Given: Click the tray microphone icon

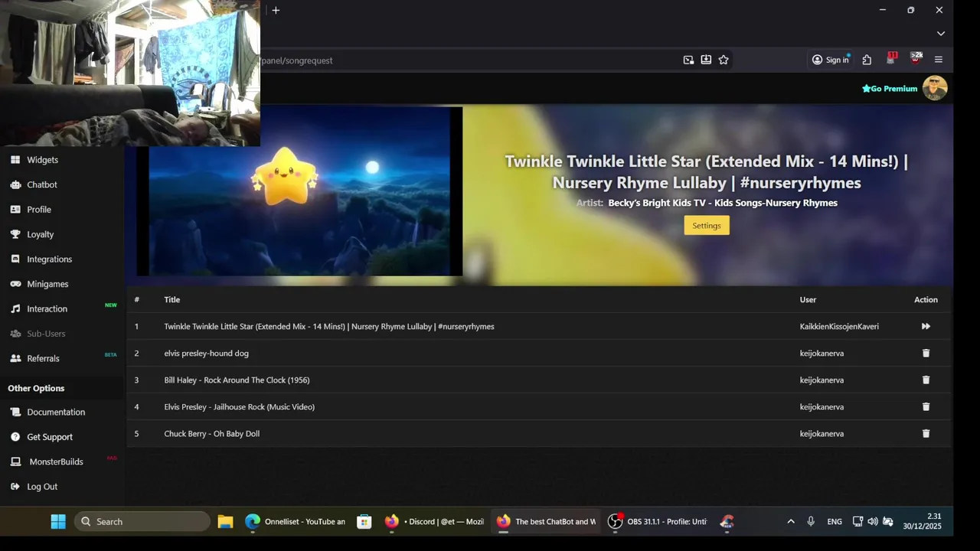Looking at the screenshot, I should (x=811, y=522).
